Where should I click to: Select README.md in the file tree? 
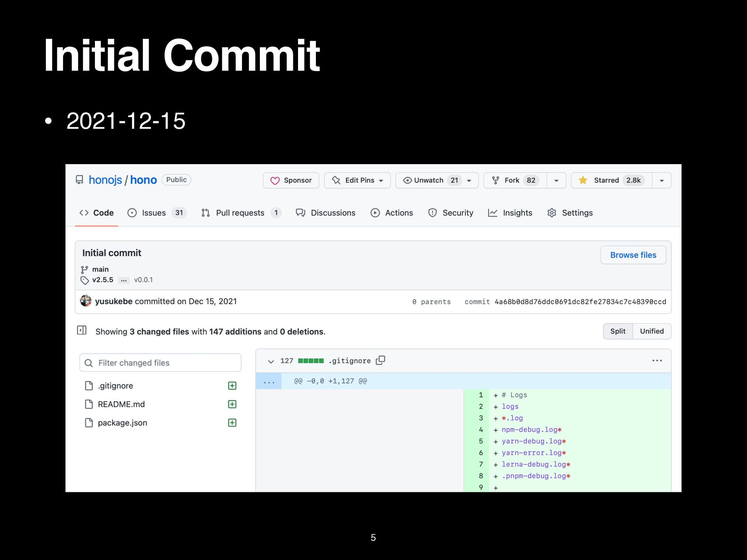coord(121,404)
